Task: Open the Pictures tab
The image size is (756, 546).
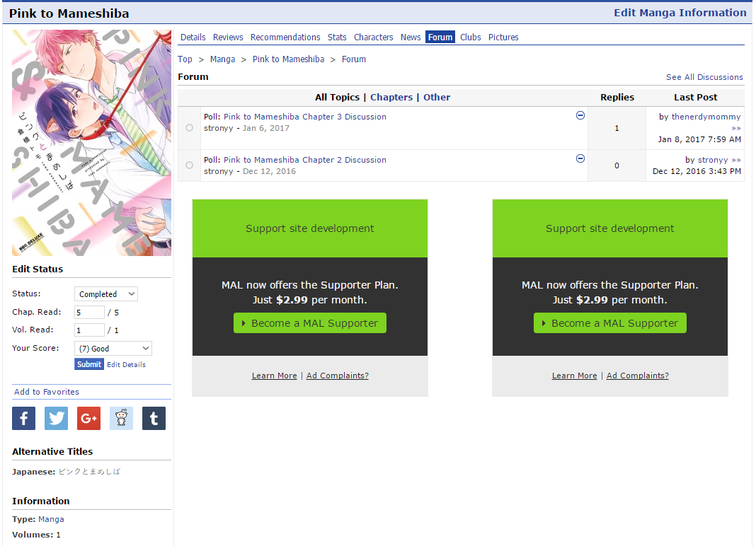Action: 503,37
